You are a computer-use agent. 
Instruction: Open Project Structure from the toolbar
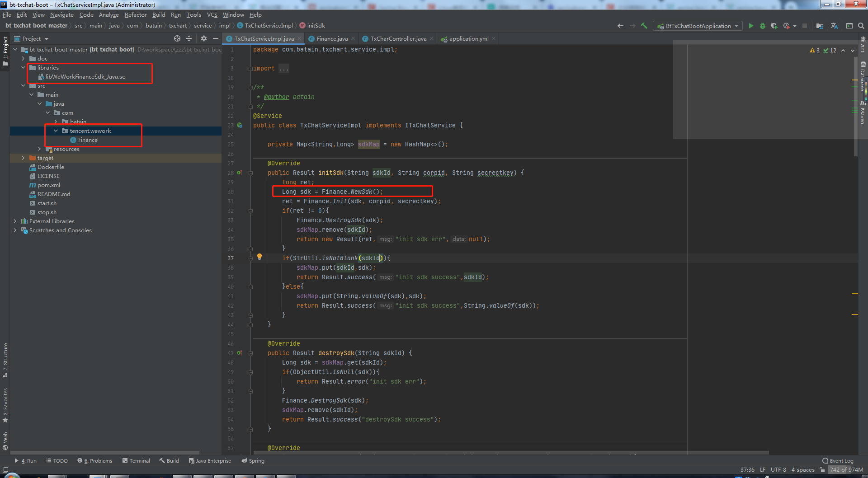click(x=819, y=26)
